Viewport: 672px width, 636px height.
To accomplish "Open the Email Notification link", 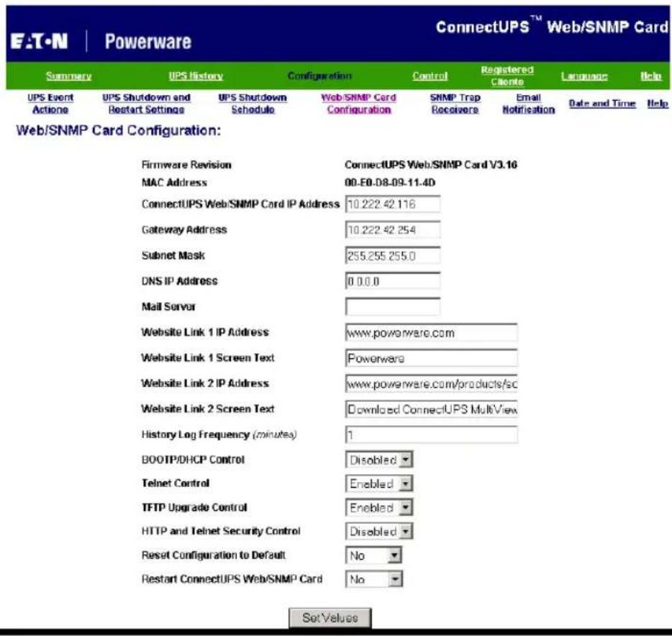I will click(x=528, y=104).
